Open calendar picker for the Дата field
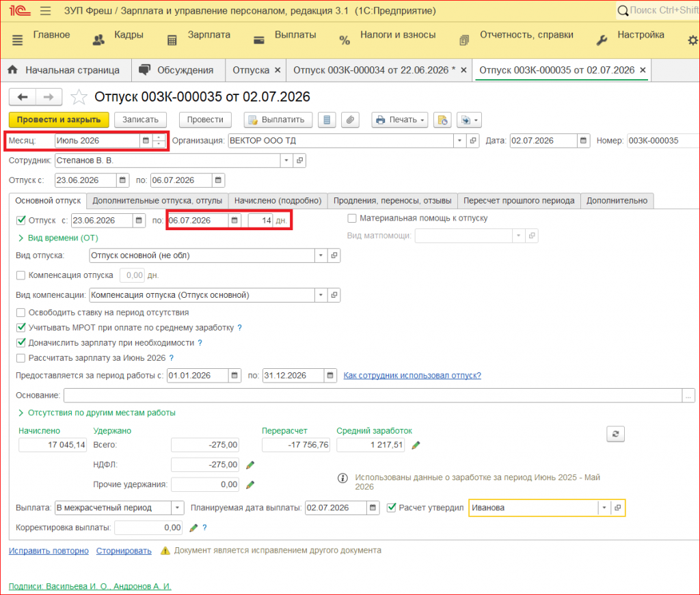Image resolution: width=700 pixels, height=595 pixels. 583,141
